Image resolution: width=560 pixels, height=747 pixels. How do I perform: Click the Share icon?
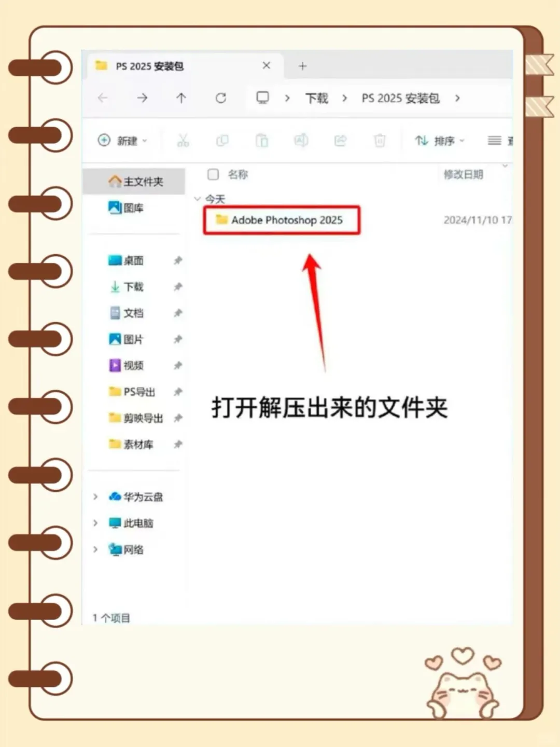coord(341,141)
